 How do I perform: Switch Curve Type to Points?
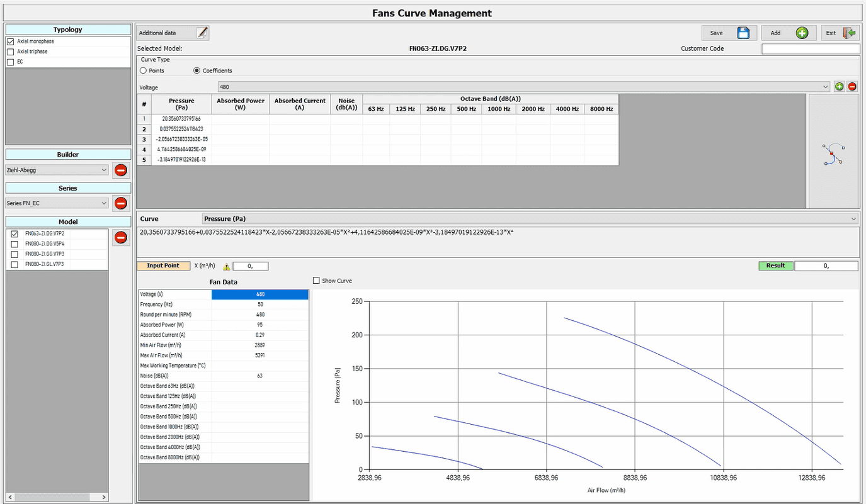144,70
